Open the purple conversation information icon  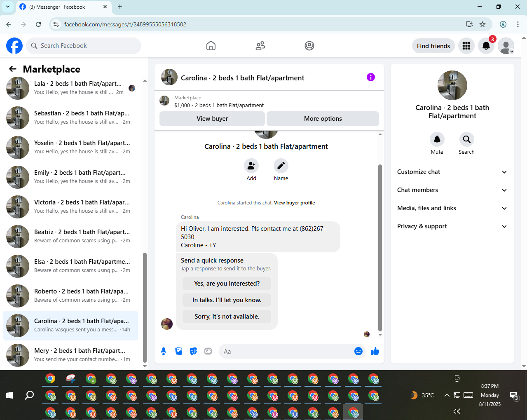pos(371,77)
